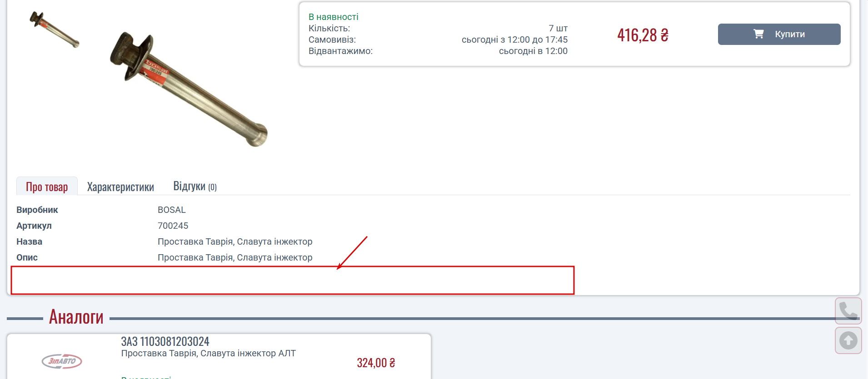Click the 416,28 ₴ product price
This screenshot has width=868, height=379.
point(643,35)
